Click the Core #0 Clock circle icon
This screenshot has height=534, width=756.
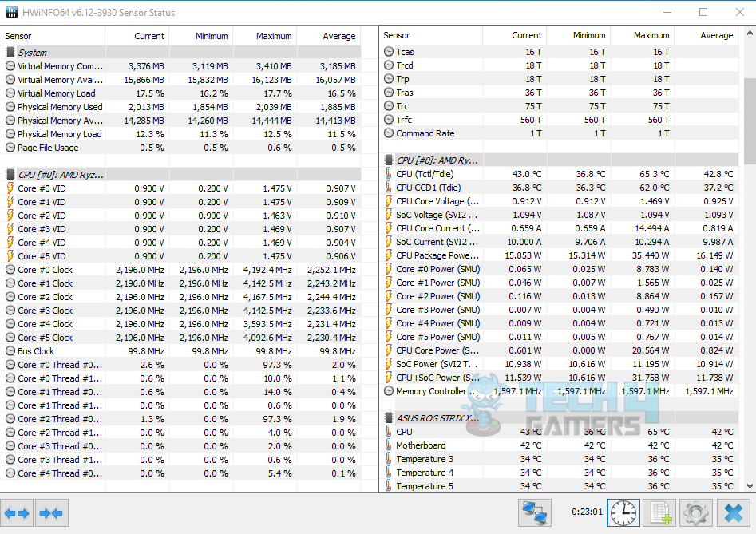point(10,270)
